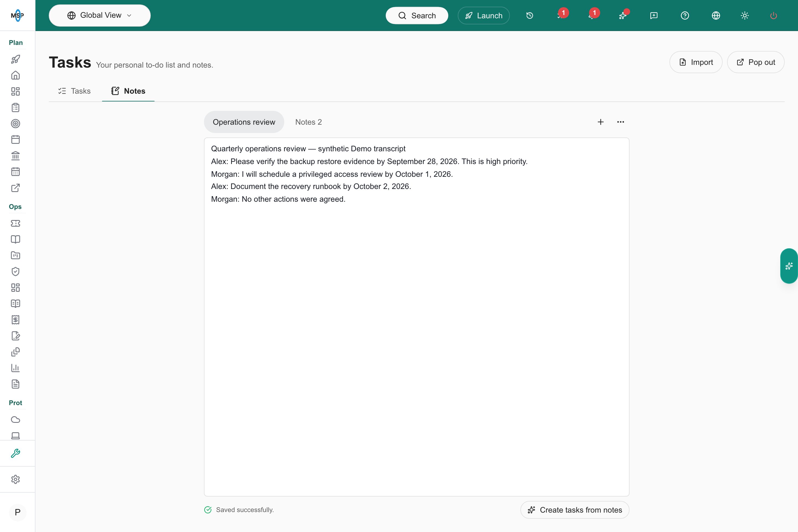Open the folder chart icon in sidebar
The width and height of the screenshot is (798, 532).
tap(16, 255)
